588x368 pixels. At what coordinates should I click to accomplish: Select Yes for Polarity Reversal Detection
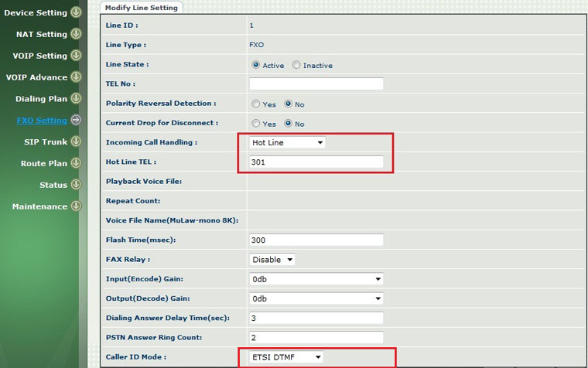pos(255,104)
